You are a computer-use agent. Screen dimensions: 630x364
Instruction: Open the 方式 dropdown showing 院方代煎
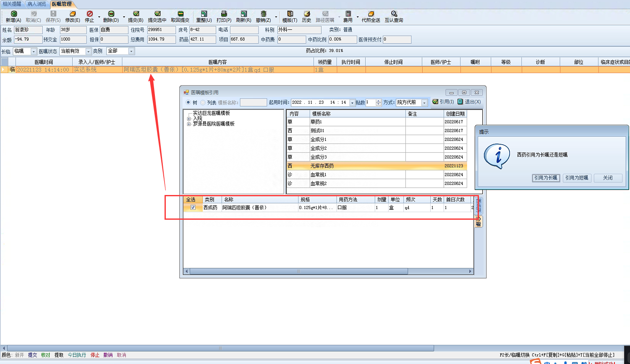(x=424, y=102)
